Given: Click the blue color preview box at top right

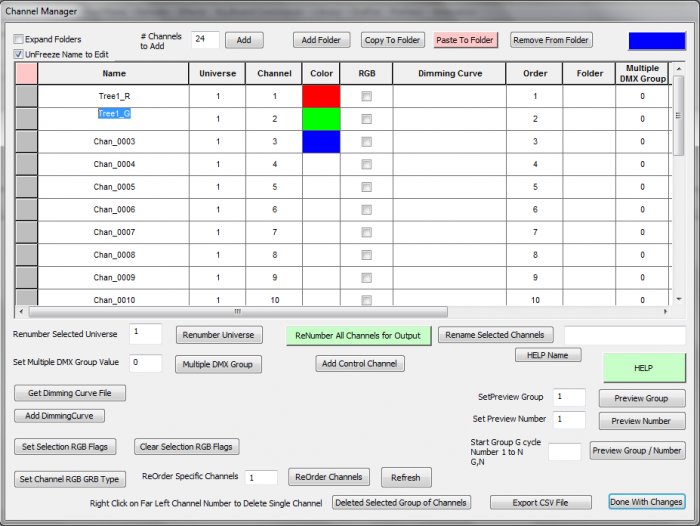Looking at the screenshot, I should pos(656,40).
